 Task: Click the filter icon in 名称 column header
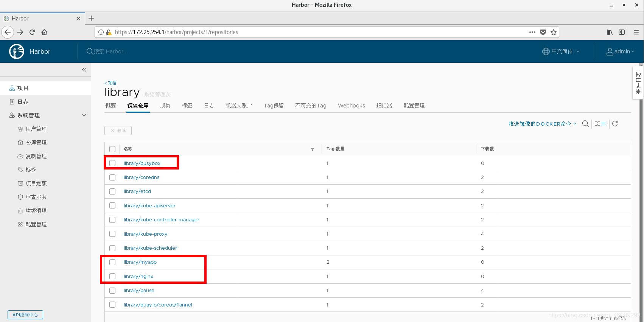pyautogui.click(x=313, y=149)
